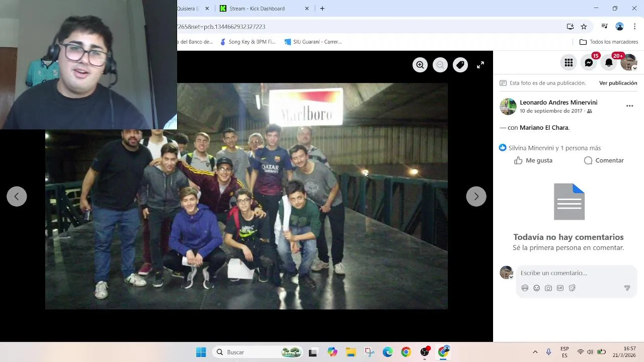Switch to Stream - Kick Dashboard tab
644x362 pixels.
point(257,9)
